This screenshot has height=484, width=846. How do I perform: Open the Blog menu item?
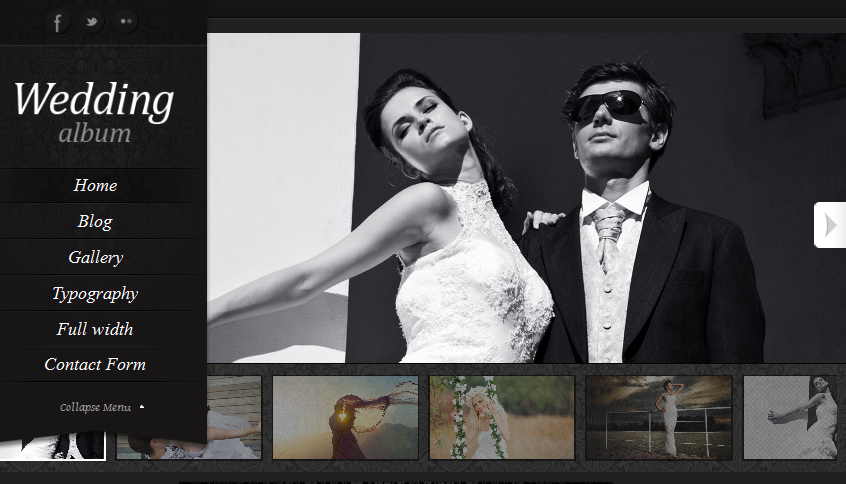click(95, 221)
